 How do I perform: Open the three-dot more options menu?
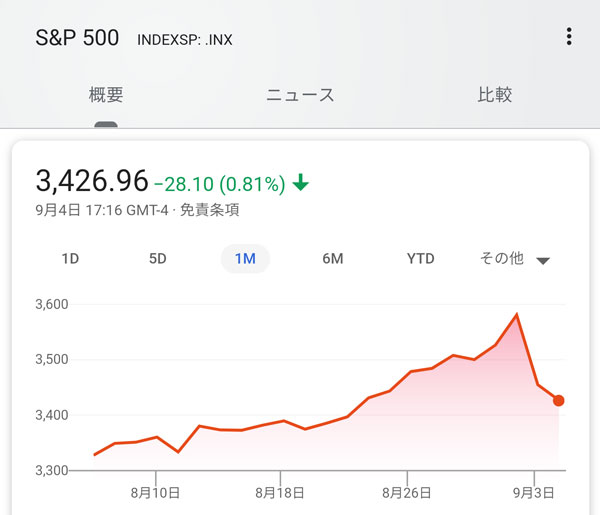pos(569,37)
